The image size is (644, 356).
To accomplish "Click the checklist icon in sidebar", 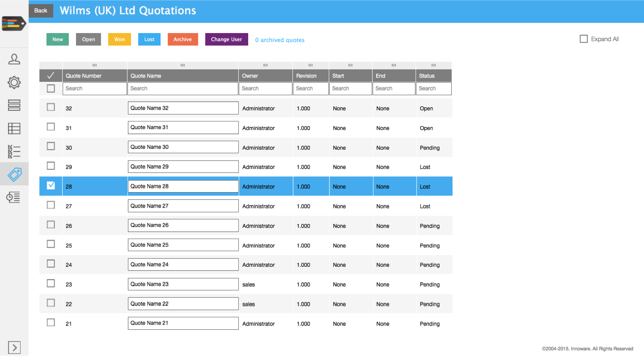I will pyautogui.click(x=14, y=151).
